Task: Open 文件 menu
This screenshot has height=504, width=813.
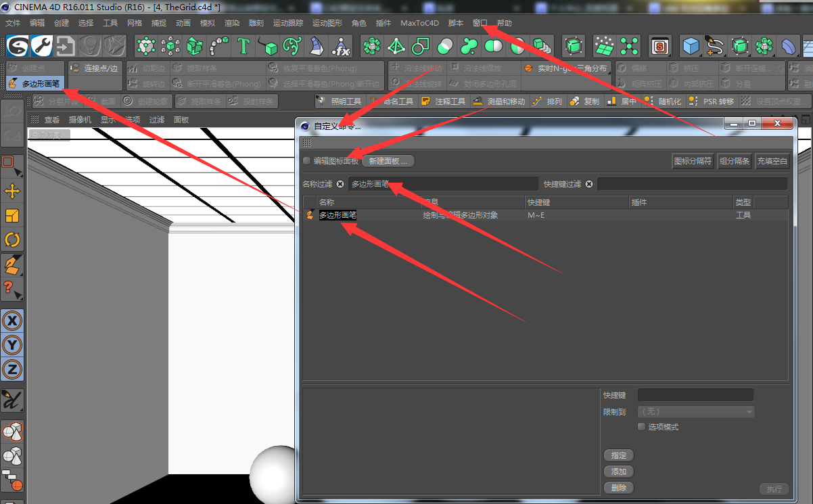Action: click(13, 23)
